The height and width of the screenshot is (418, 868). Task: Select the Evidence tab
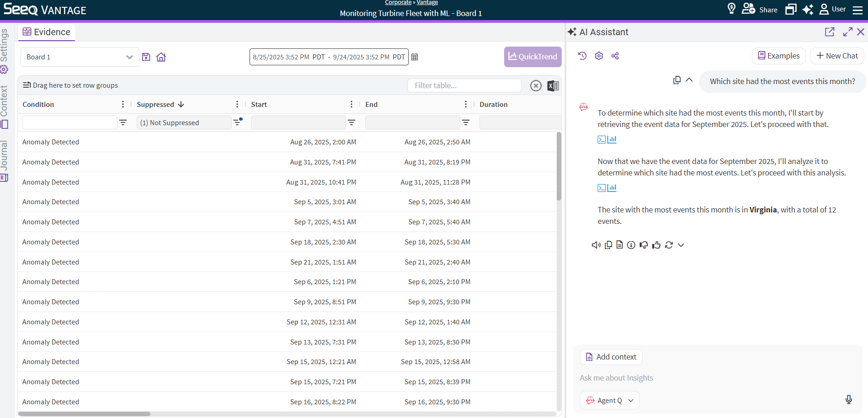tap(47, 32)
